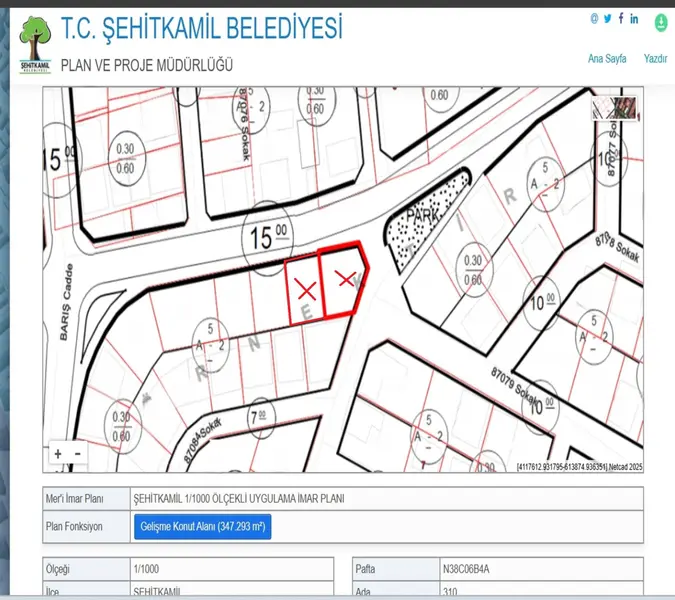Click the green download icon
Image resolution: width=675 pixels, height=600 pixels.
[661, 21]
